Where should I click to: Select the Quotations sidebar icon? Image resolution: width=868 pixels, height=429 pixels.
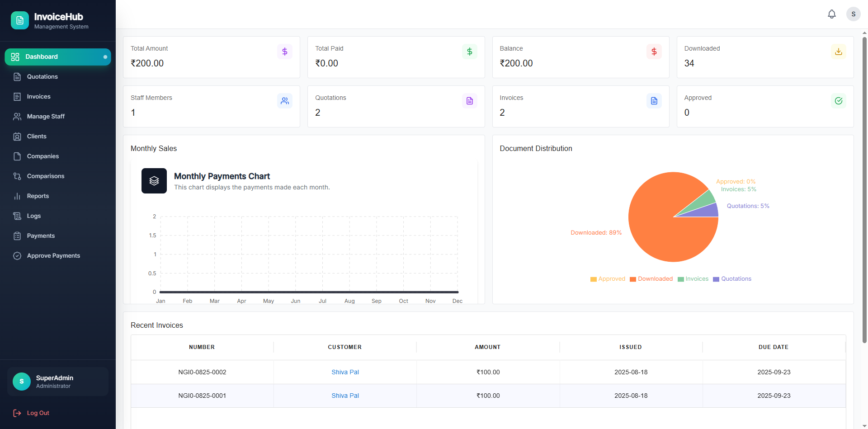pos(17,77)
